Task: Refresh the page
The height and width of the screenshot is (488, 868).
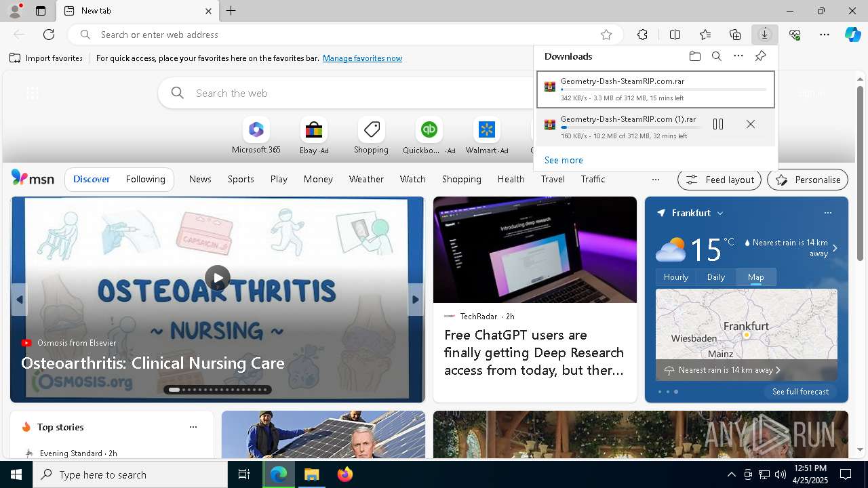Action: pos(49,35)
